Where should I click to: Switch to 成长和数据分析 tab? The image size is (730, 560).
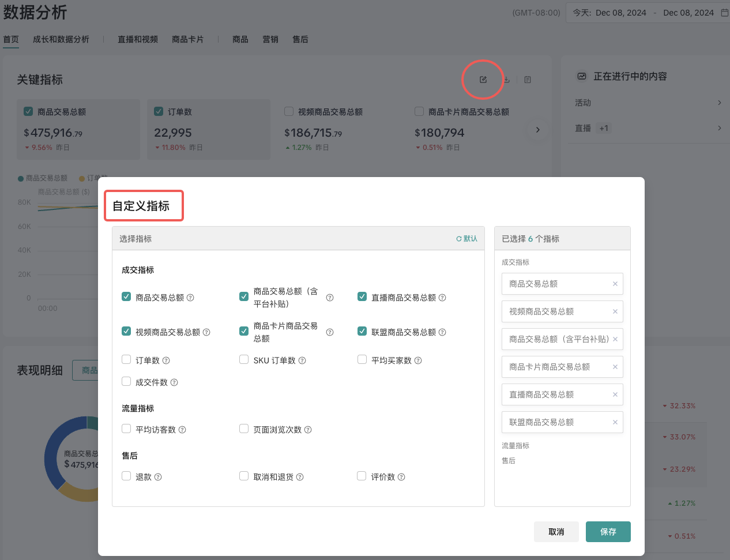tap(61, 39)
